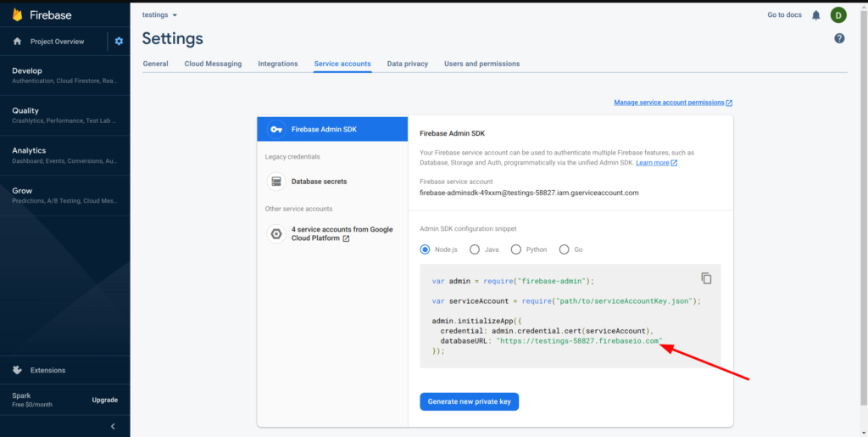
Task: Select the Java radio button
Action: point(475,249)
